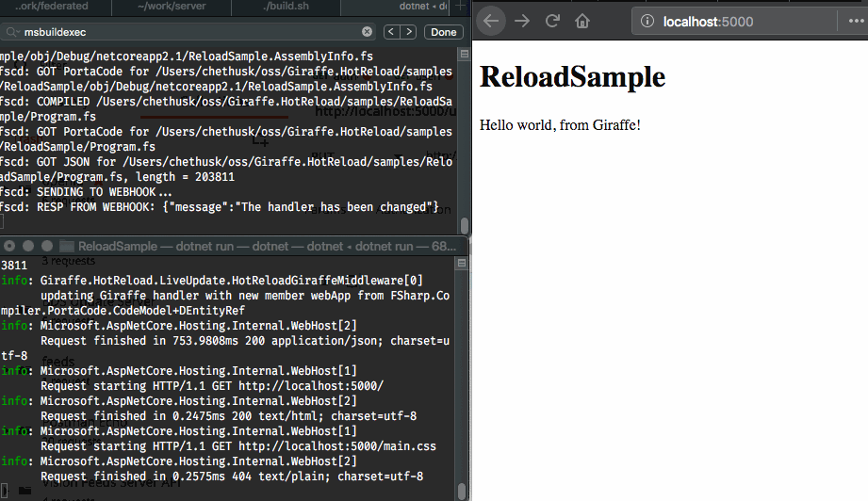This screenshot has height=501, width=868.
Task: Click the lower terminal scrollbar thumb
Action: pyautogui.click(x=462, y=491)
